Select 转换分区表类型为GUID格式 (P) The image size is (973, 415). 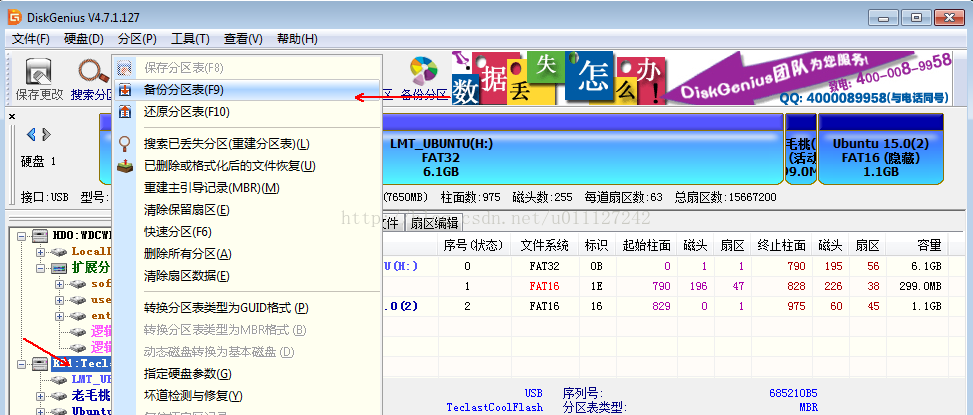point(247,308)
